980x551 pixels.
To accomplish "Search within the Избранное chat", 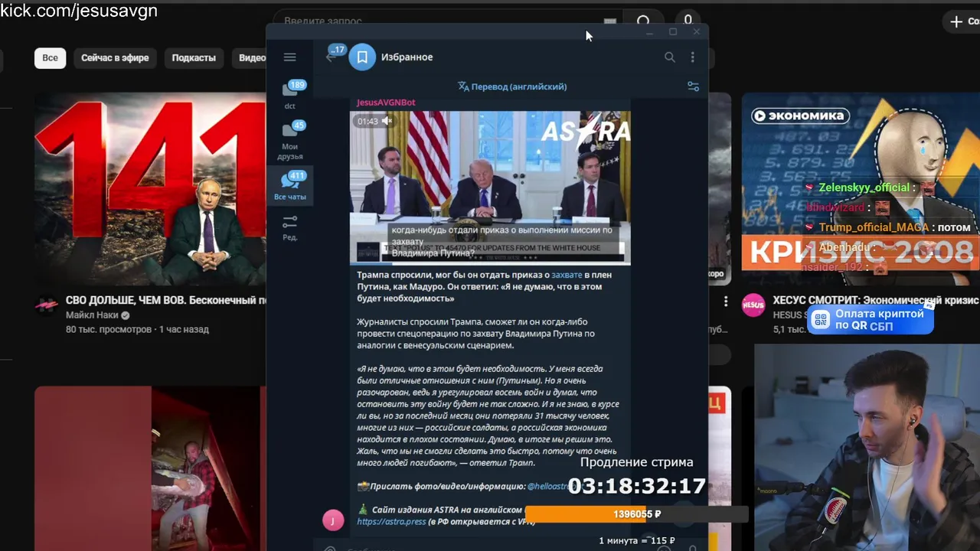I will tap(670, 57).
